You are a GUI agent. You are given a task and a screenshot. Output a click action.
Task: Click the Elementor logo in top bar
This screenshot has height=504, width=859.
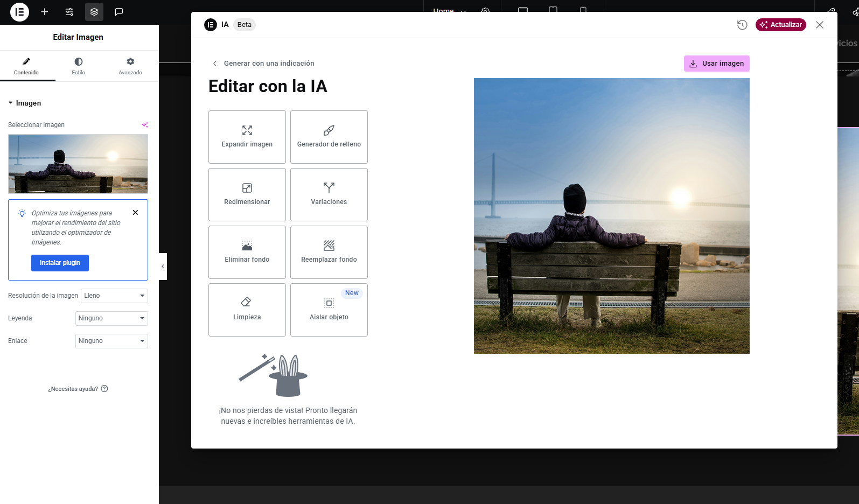click(x=19, y=12)
